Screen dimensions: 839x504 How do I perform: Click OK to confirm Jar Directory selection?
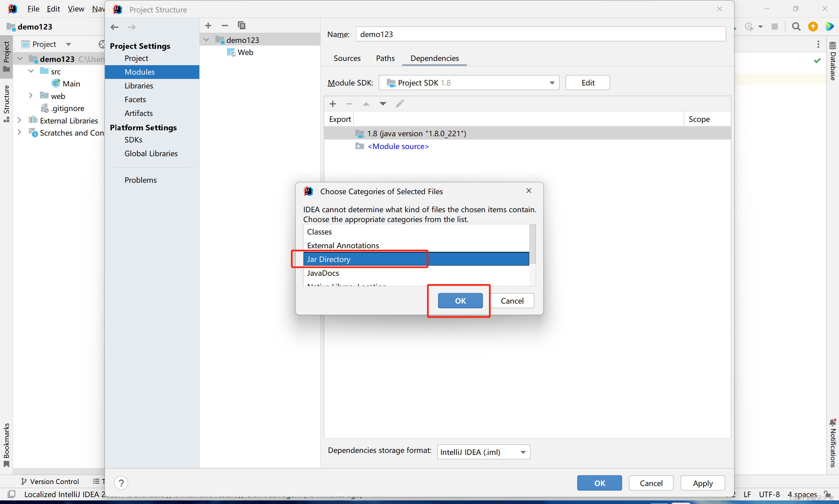460,301
